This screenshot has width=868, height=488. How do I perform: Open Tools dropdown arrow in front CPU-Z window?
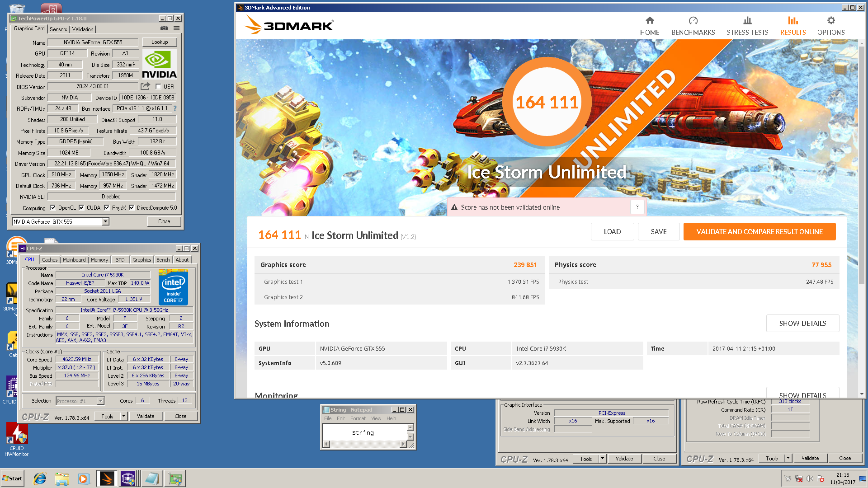point(123,416)
